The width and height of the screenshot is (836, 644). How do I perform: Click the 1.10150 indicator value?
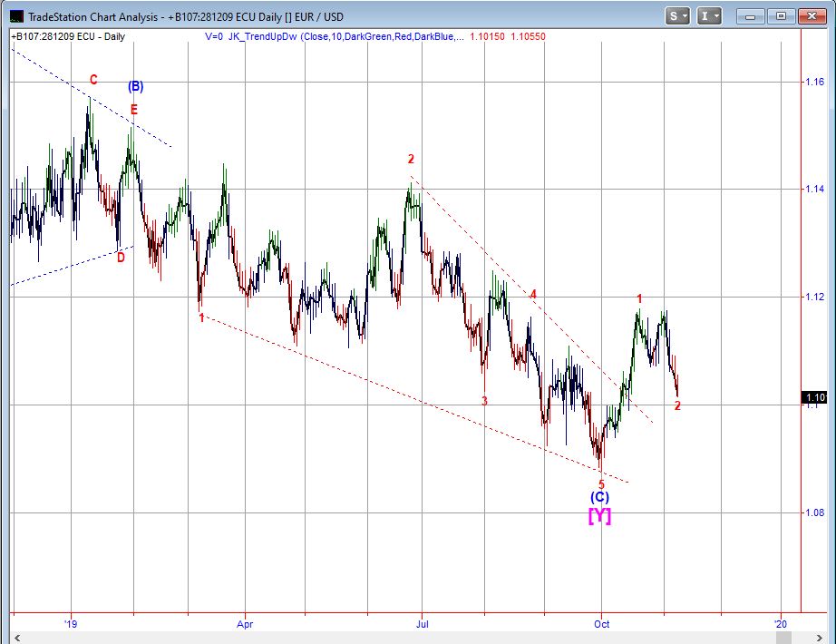tap(487, 37)
